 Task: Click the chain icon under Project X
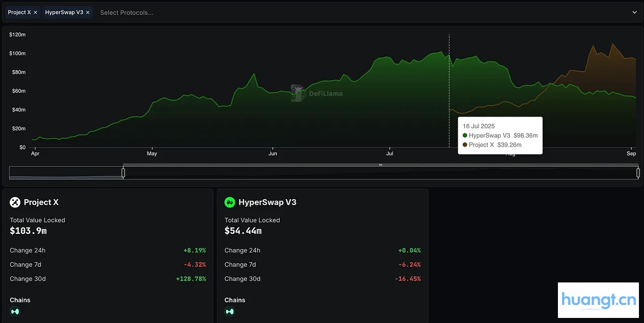tap(15, 311)
